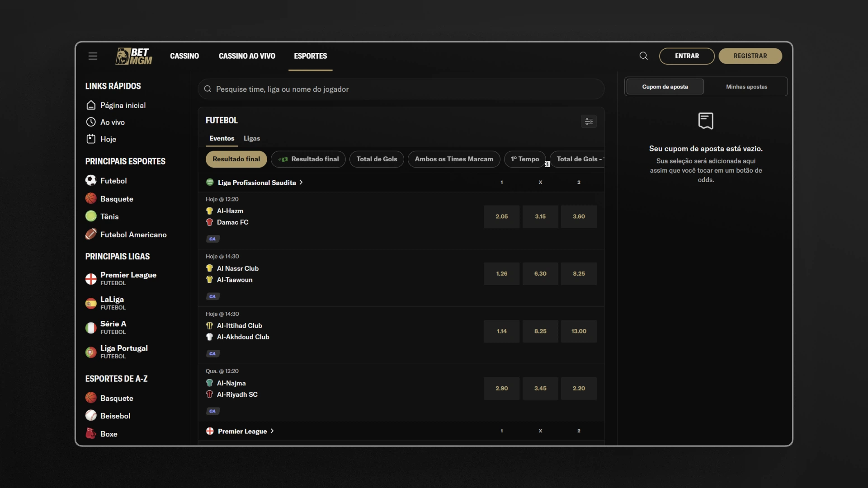Click the Hoje calendar icon

[91, 139]
